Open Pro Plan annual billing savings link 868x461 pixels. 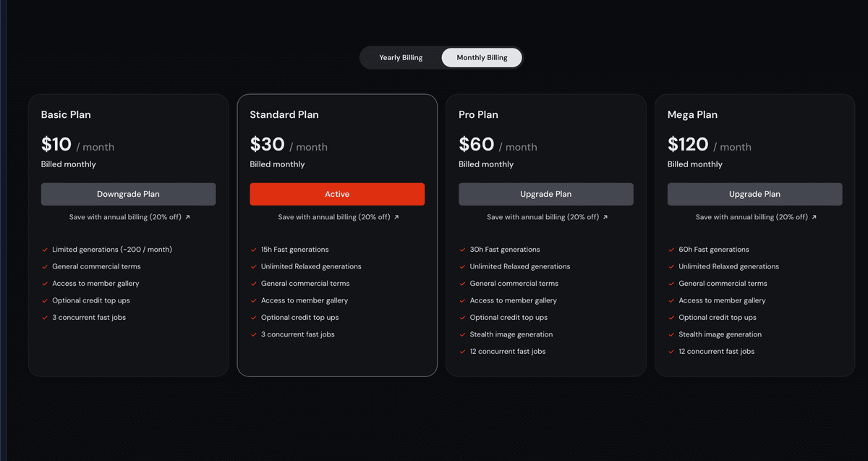click(x=542, y=217)
